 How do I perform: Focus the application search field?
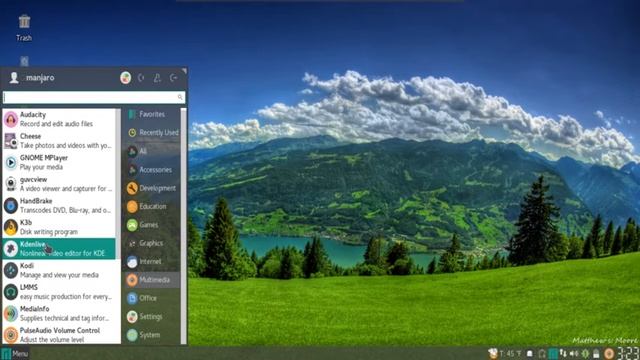[x=94, y=97]
